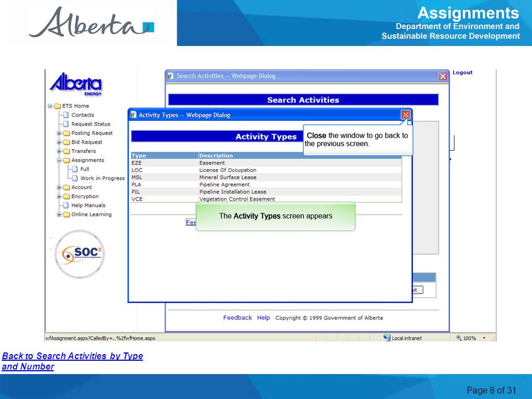532x399 pixels.
Task: Click the Transfers folder icon
Action: (66, 151)
